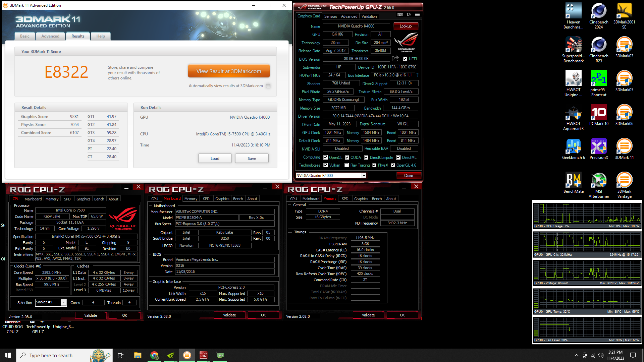Open 3DMark 11 desktop shortcut
This screenshot has height=362, width=644.
coord(624,148)
